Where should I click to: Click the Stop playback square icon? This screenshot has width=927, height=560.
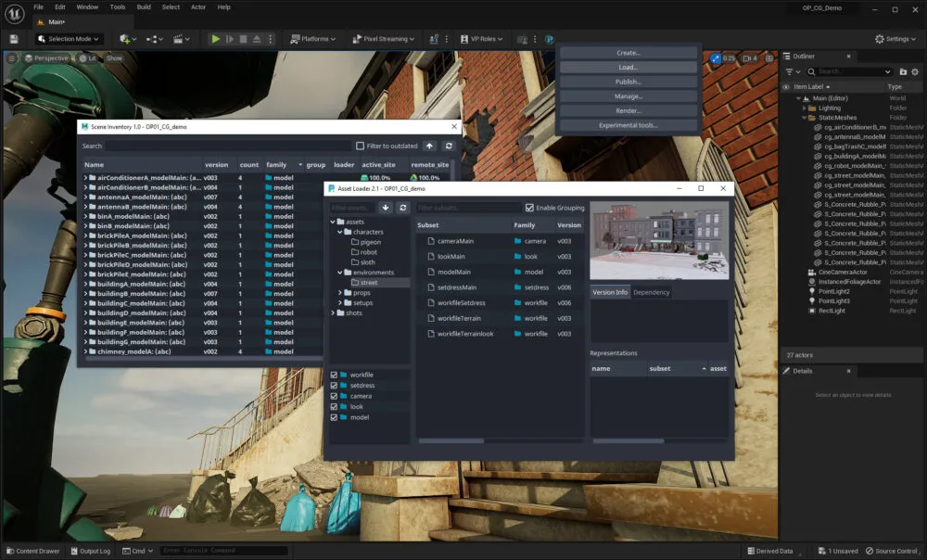pyautogui.click(x=243, y=39)
